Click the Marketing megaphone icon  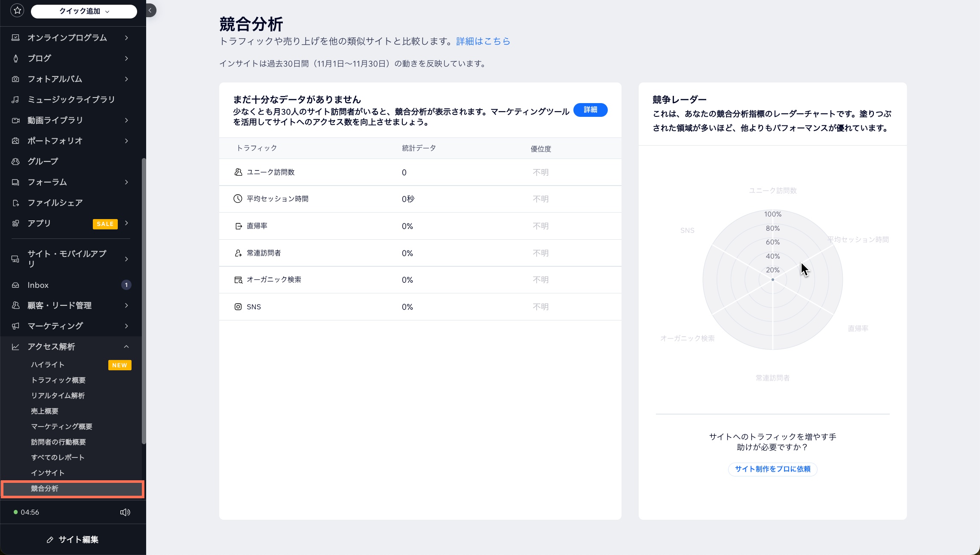tap(15, 326)
